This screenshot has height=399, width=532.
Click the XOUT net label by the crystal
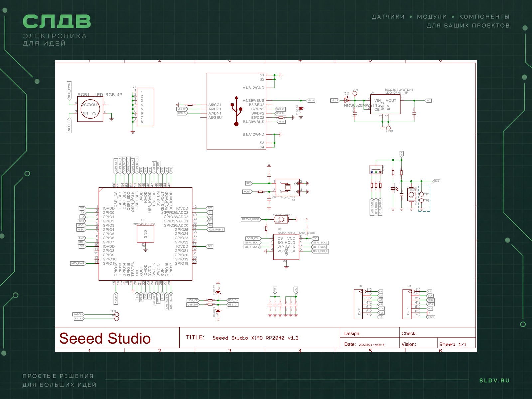(x=247, y=192)
